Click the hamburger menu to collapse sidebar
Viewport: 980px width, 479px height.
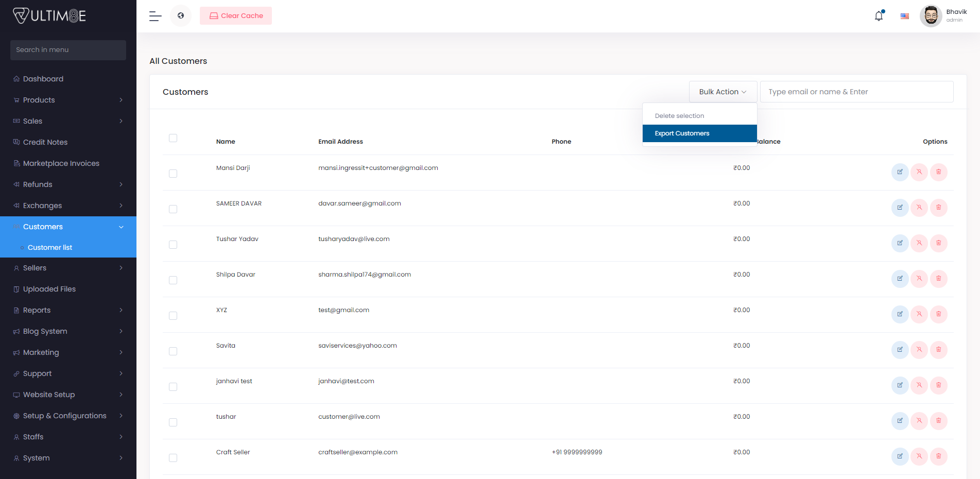pos(154,16)
